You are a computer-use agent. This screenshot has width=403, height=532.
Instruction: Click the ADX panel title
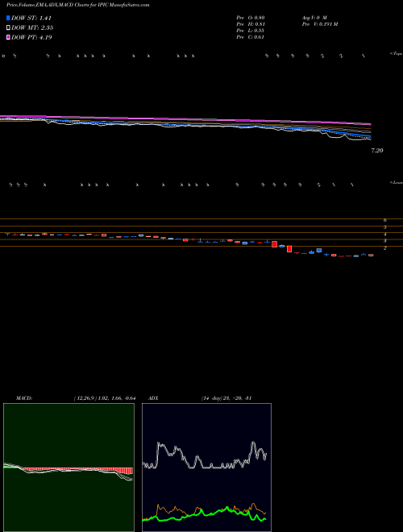pyautogui.click(x=153, y=398)
